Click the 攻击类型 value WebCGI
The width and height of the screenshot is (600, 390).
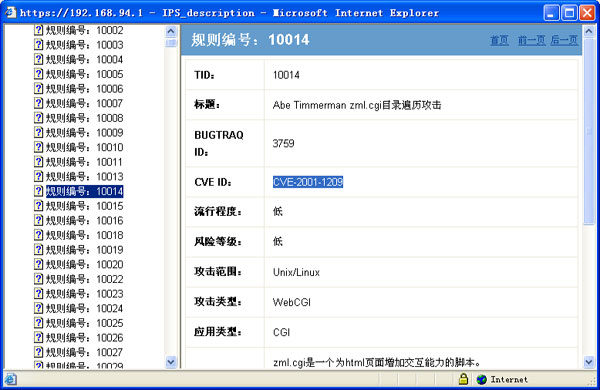(x=292, y=302)
